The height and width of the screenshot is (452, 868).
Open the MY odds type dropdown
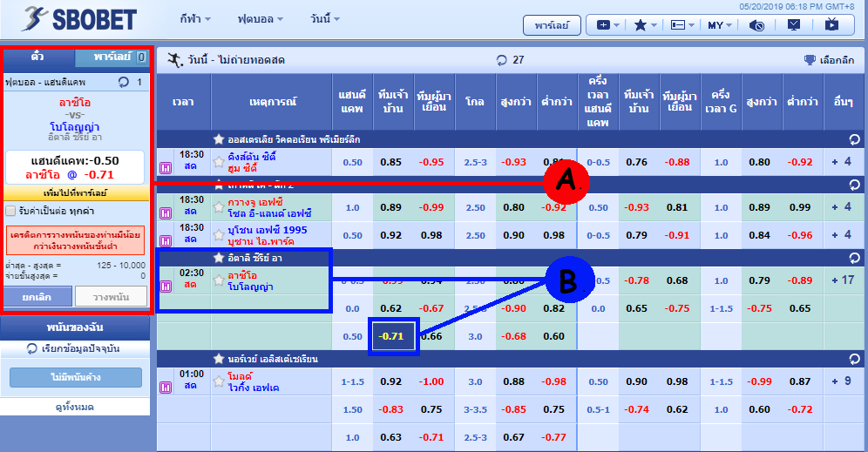point(720,25)
